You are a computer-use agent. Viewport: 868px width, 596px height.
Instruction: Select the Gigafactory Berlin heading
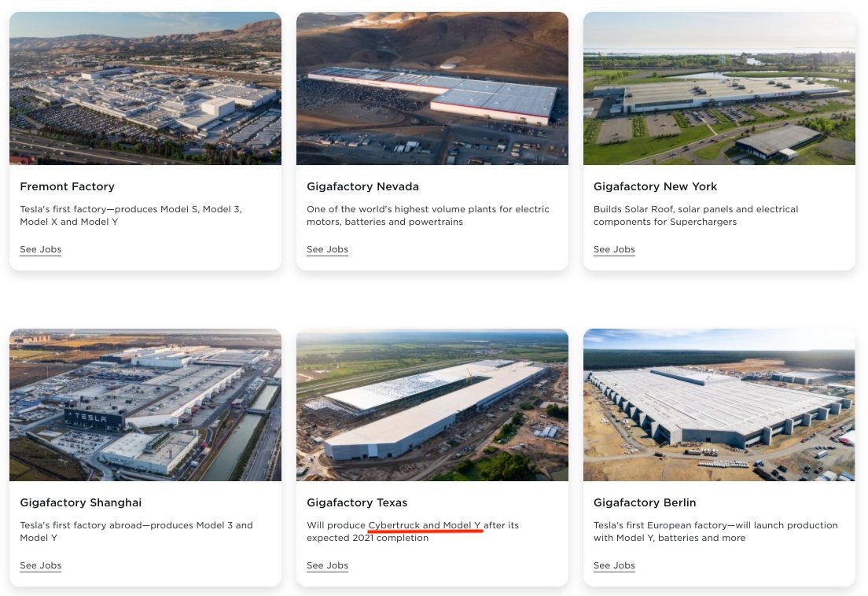tap(645, 502)
